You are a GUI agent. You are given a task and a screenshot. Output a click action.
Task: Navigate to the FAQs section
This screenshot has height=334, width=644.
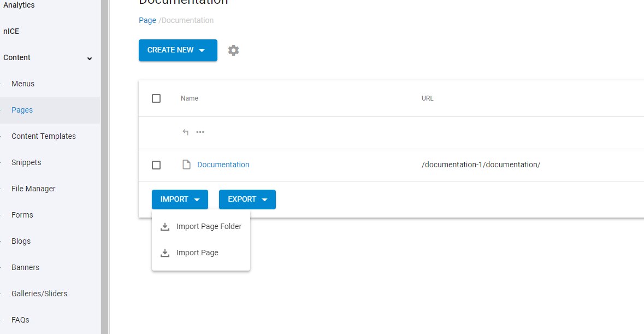(x=20, y=320)
